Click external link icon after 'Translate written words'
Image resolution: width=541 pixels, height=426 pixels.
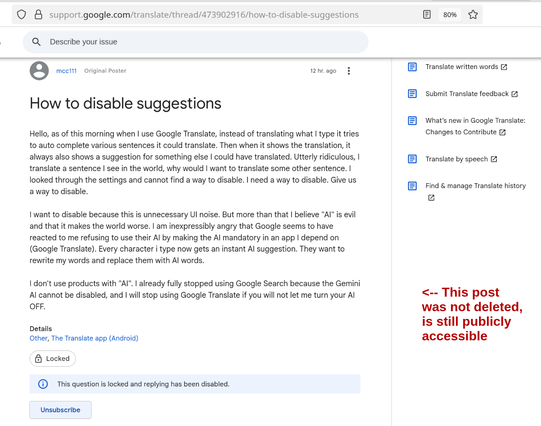point(504,67)
